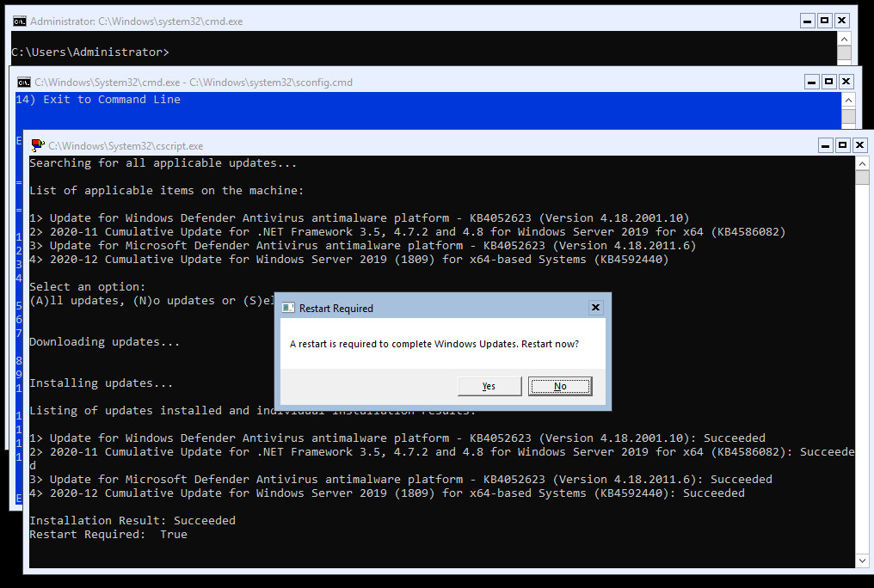Close the Restart Required dialog
The height and width of the screenshot is (588, 874).
(595, 308)
